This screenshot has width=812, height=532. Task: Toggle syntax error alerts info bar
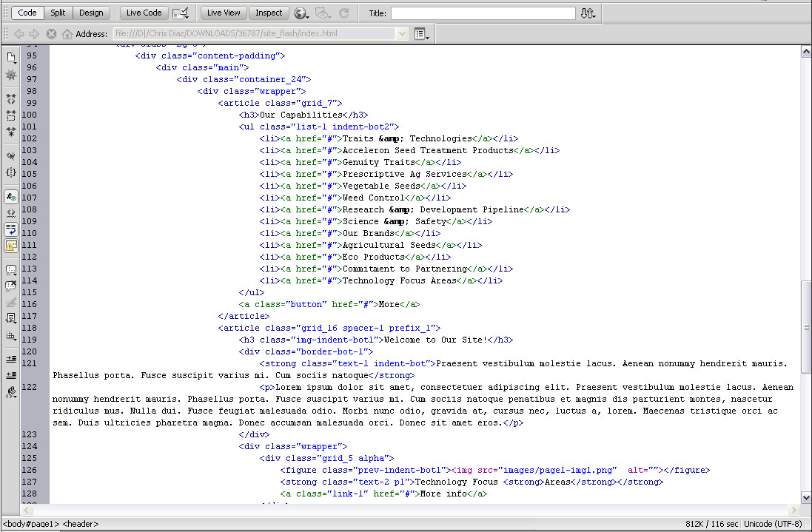tap(10, 246)
